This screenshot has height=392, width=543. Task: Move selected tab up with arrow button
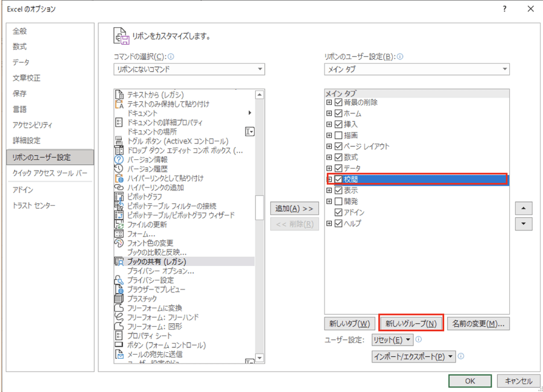pyautogui.click(x=524, y=209)
